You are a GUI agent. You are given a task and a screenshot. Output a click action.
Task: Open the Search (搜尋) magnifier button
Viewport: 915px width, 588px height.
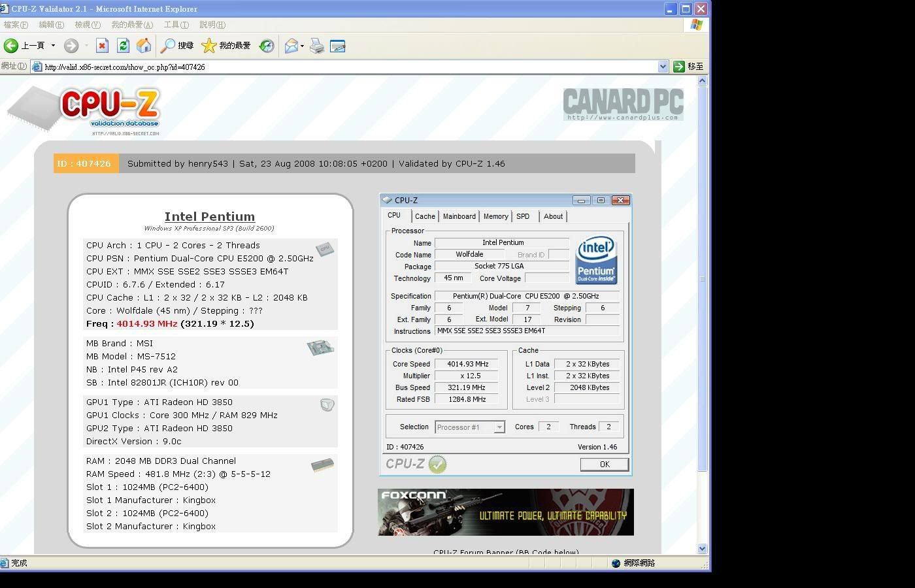click(x=177, y=46)
